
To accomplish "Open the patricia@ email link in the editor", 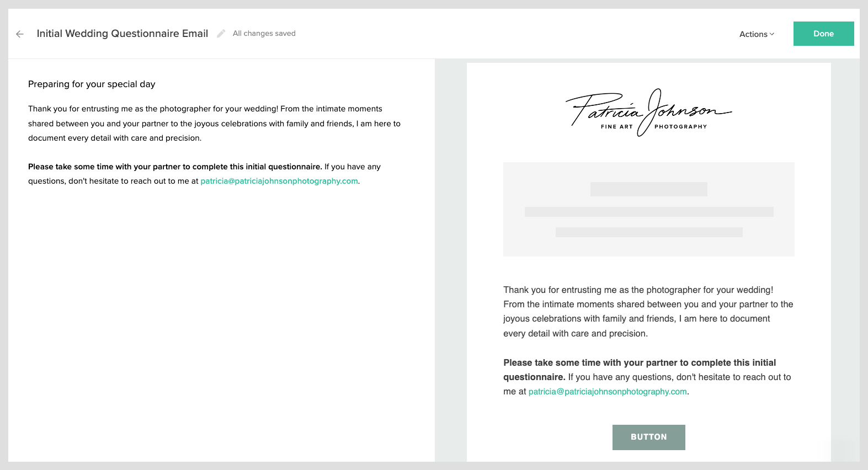I will point(279,181).
